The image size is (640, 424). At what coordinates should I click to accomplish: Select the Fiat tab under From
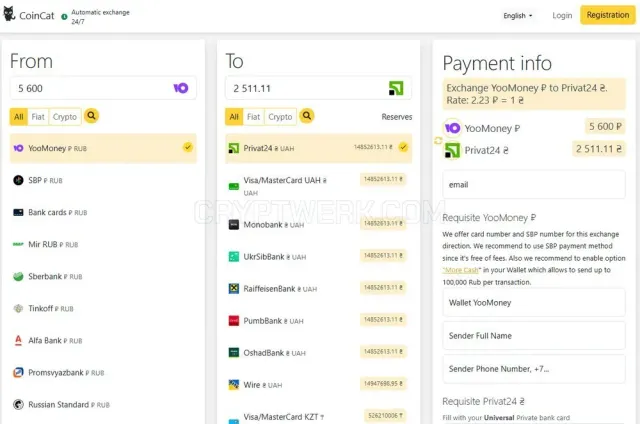[38, 117]
